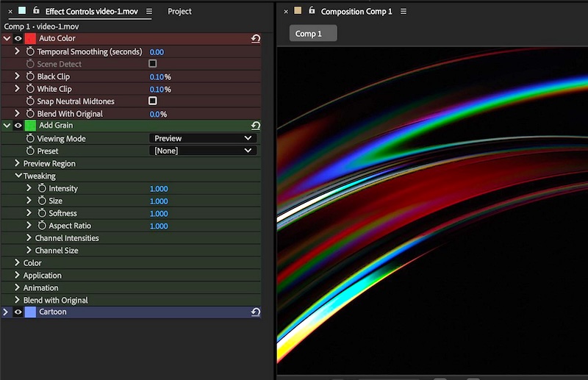Image resolution: width=588 pixels, height=380 pixels.
Task: Hide the Add Grain effect
Action: (x=18, y=126)
